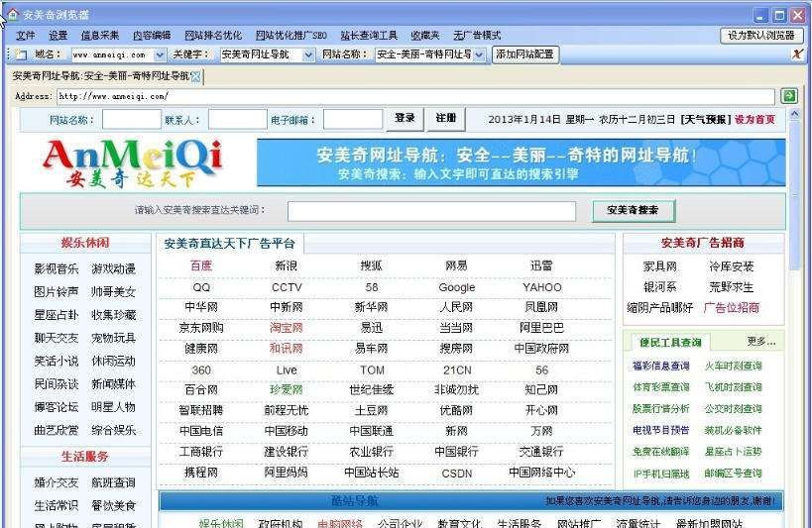Open the YAHOO link

point(541,287)
